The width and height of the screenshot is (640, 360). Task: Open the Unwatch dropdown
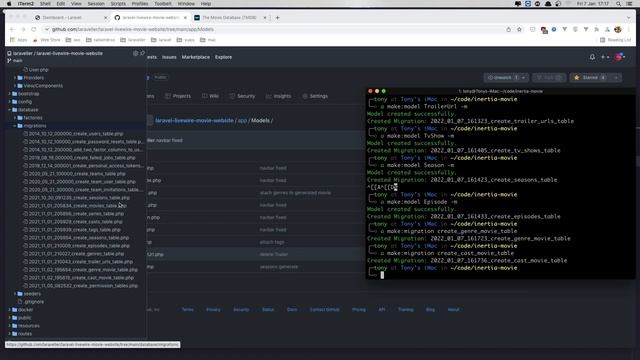coord(507,78)
